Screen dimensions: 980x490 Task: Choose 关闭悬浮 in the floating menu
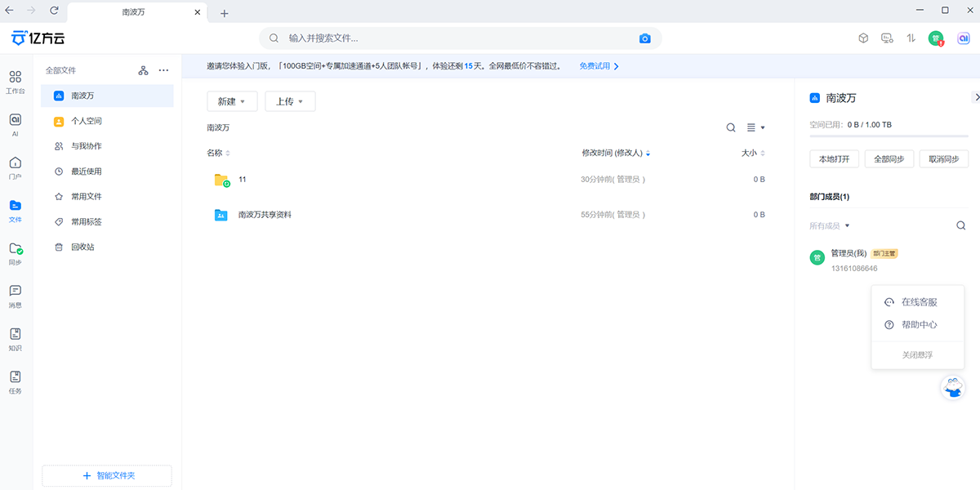[x=918, y=355]
